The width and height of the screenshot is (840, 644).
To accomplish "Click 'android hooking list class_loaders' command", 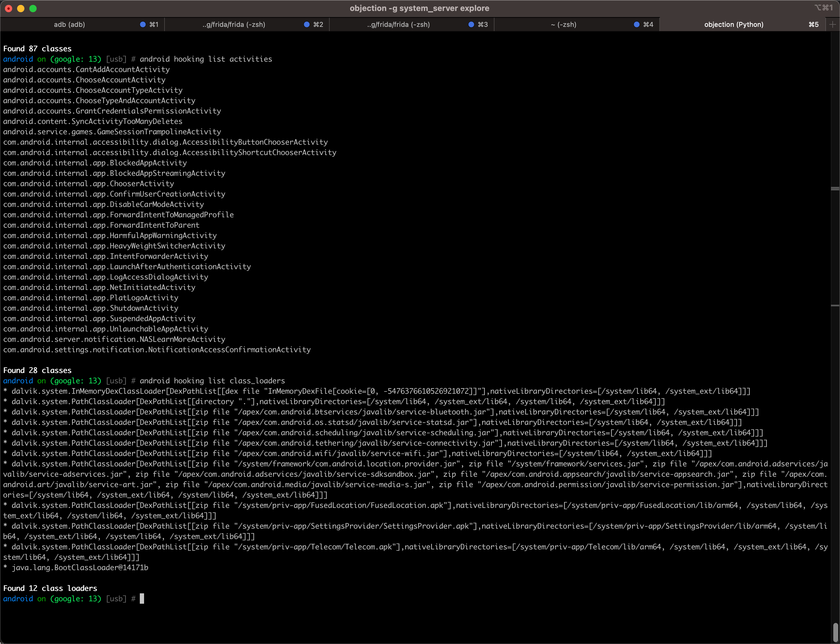I will [x=212, y=380].
